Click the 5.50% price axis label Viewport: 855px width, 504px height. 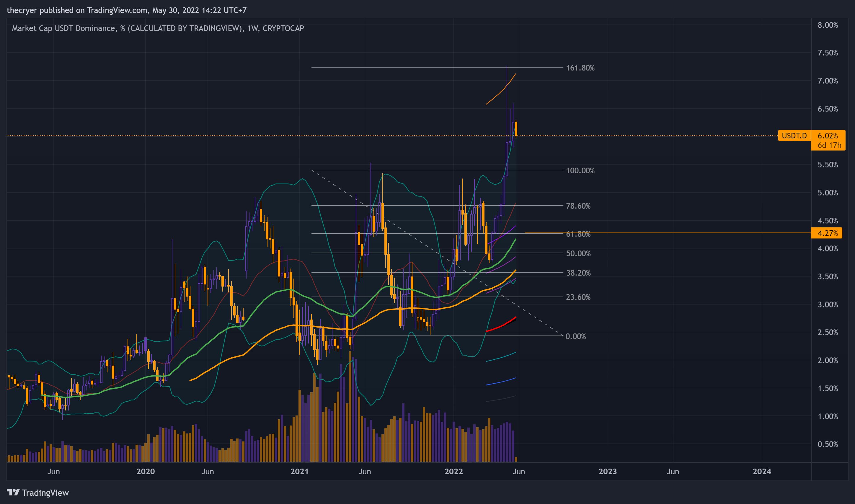828,165
